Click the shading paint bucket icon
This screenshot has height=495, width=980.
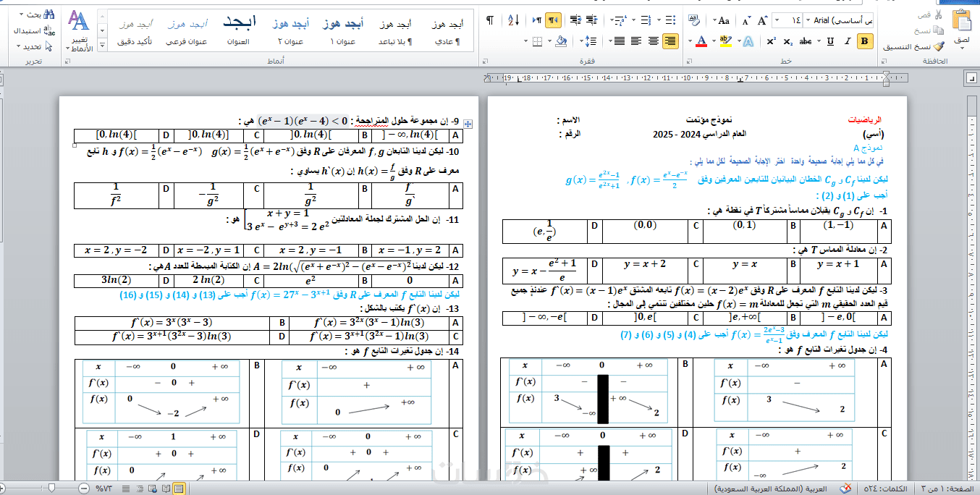click(x=561, y=41)
